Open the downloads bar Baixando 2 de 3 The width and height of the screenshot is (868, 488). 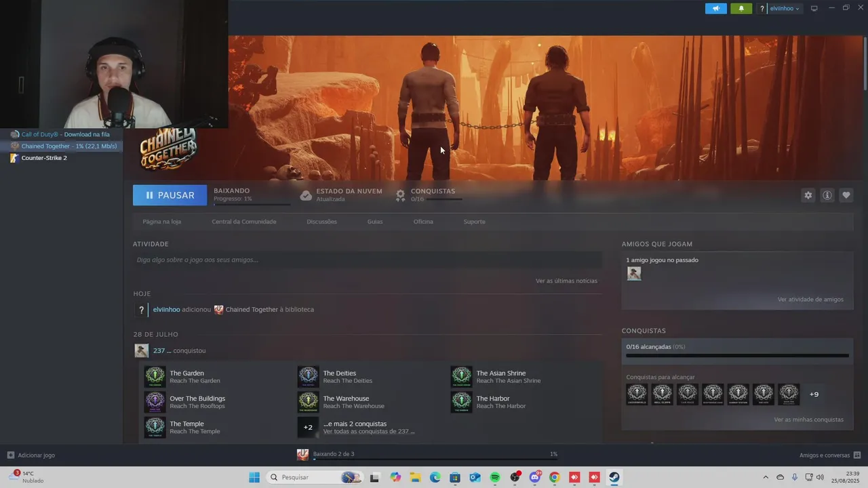pos(427,454)
